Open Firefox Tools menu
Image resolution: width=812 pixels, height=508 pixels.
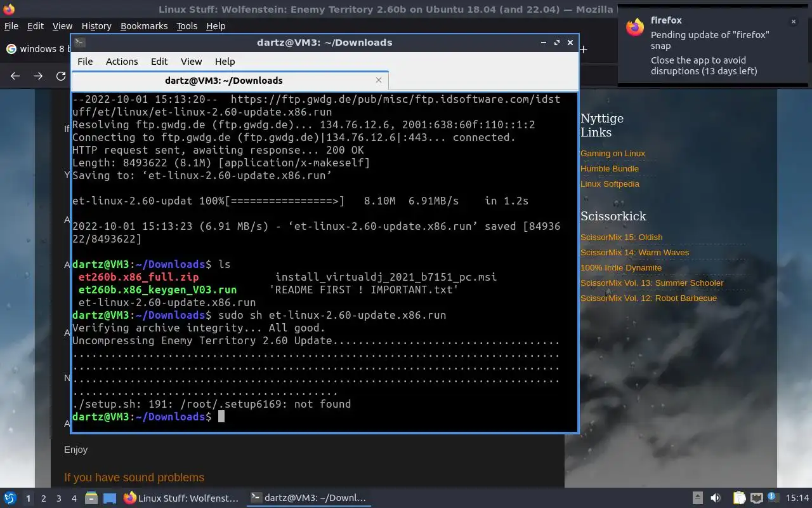[187, 26]
